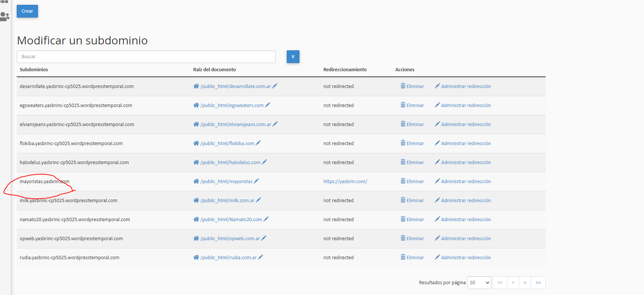
Task: Administrar redirección for rudia subdomain
Action: click(463, 258)
